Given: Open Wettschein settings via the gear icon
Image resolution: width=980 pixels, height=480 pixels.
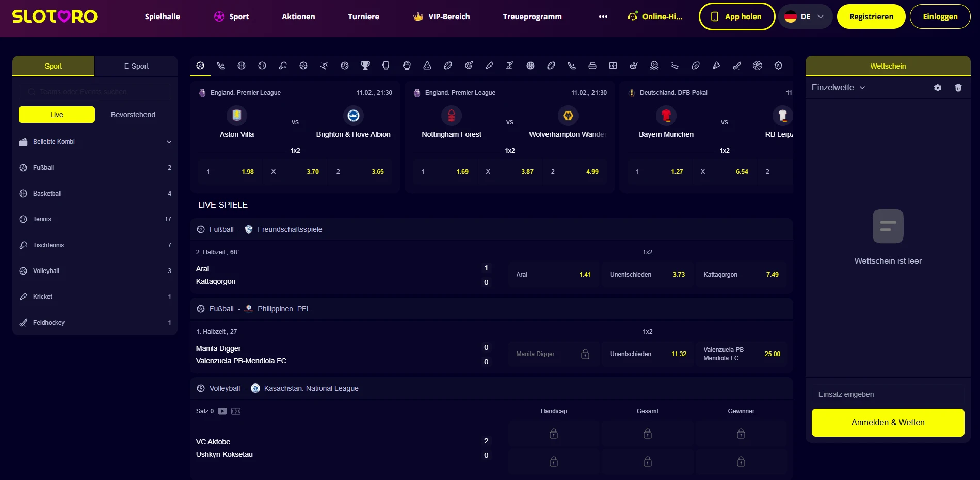Looking at the screenshot, I should click(938, 88).
